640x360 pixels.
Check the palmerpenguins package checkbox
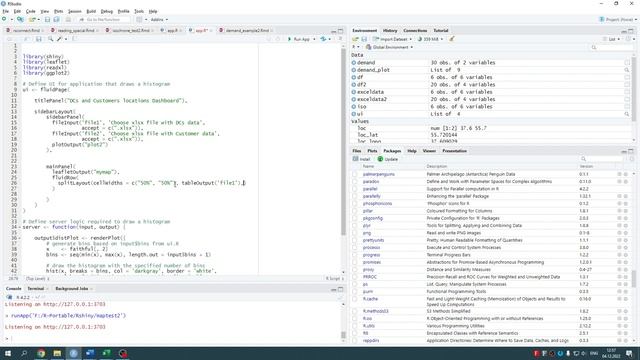[355, 174]
